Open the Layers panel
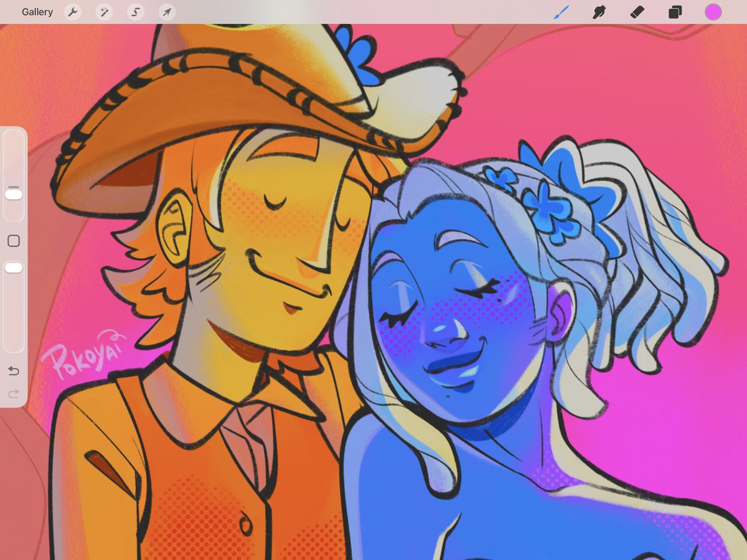 pyautogui.click(x=675, y=12)
